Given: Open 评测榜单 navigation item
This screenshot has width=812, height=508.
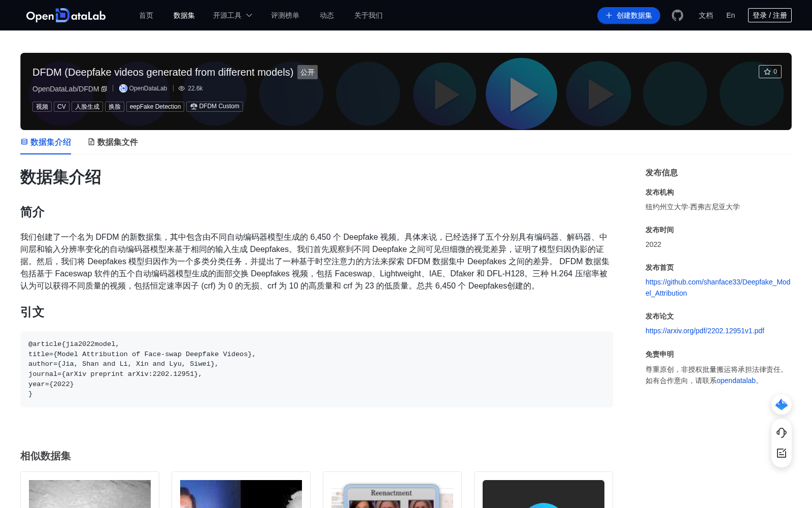Looking at the screenshot, I should [x=285, y=15].
